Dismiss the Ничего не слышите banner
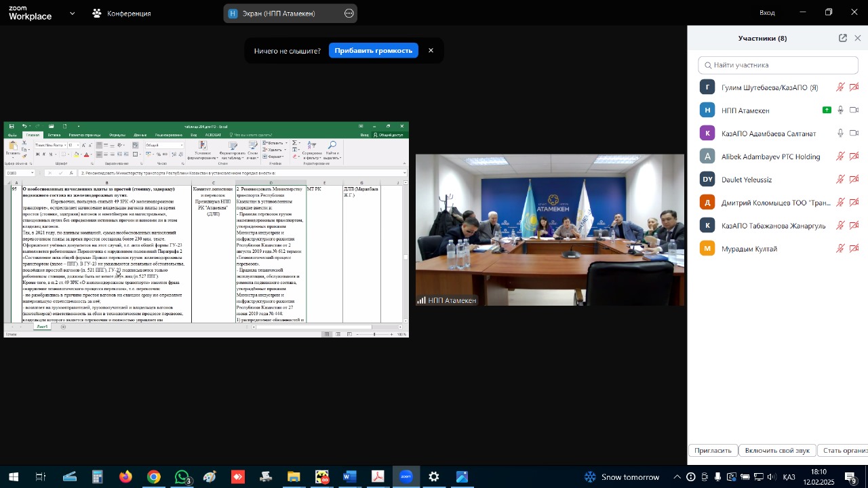 coord(431,50)
